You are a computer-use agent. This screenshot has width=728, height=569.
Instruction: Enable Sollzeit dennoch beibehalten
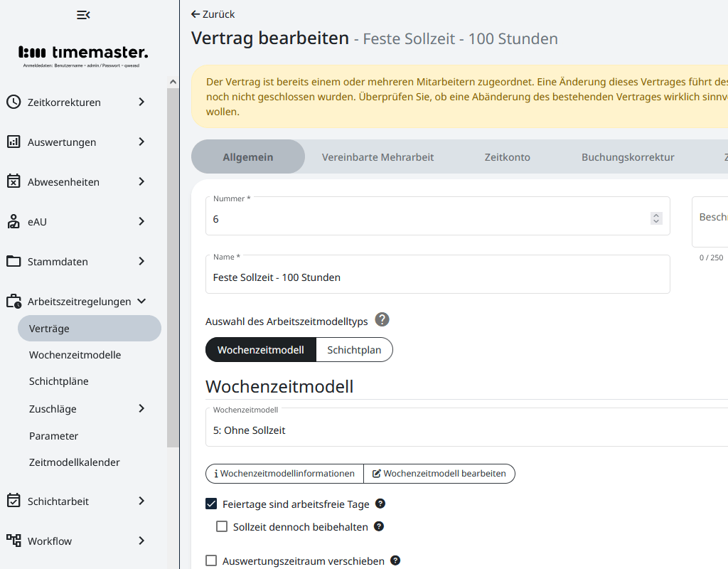click(222, 526)
